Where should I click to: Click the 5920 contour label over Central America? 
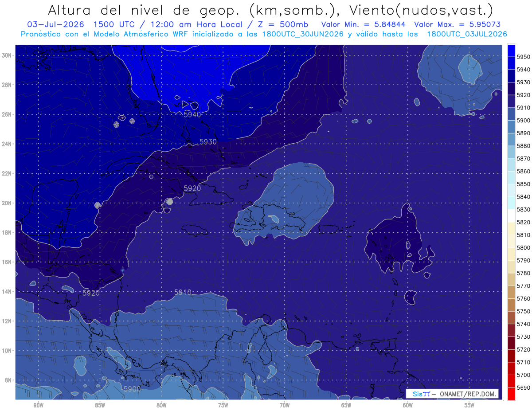(x=91, y=293)
